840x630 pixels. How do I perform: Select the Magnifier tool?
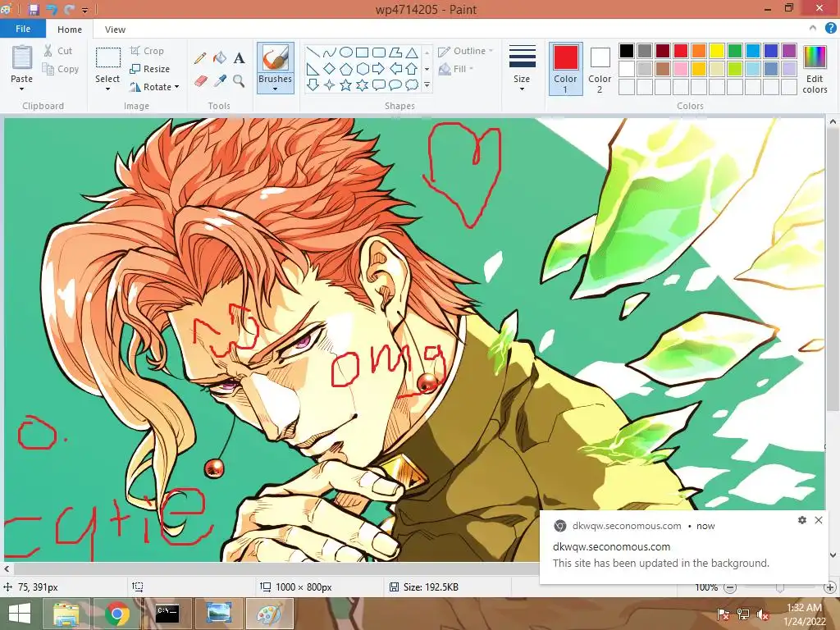[239, 81]
